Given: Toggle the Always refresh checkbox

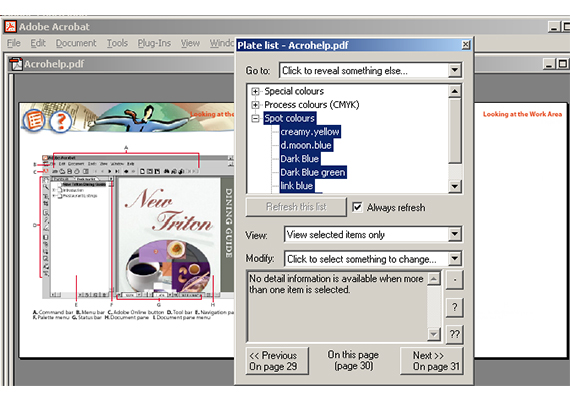Looking at the screenshot, I should coord(357,207).
